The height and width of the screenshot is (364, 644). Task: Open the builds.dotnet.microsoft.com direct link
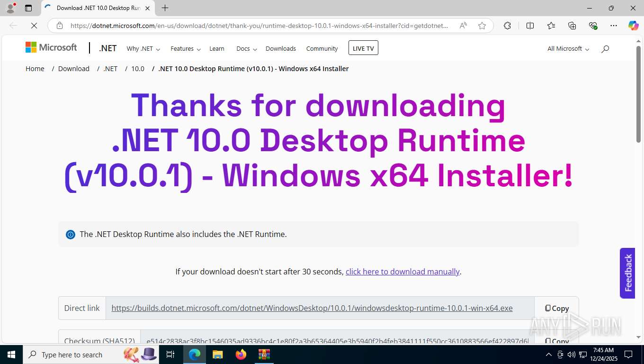(312, 308)
